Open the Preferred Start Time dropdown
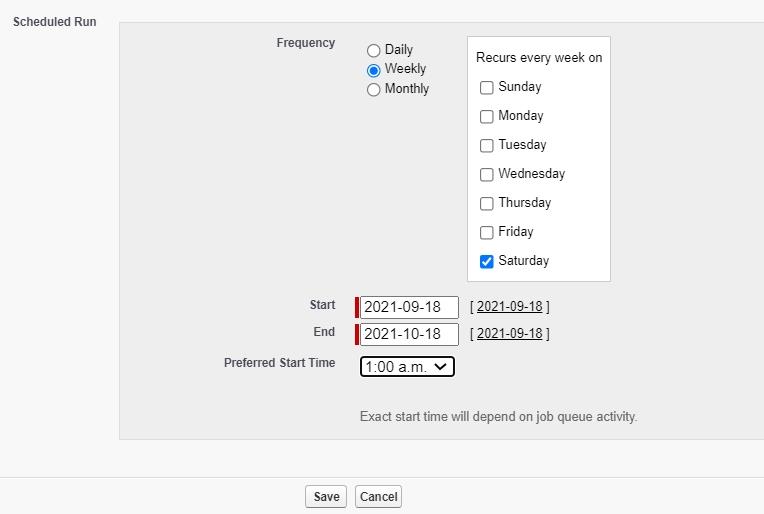This screenshot has height=514, width=764. pyautogui.click(x=407, y=367)
